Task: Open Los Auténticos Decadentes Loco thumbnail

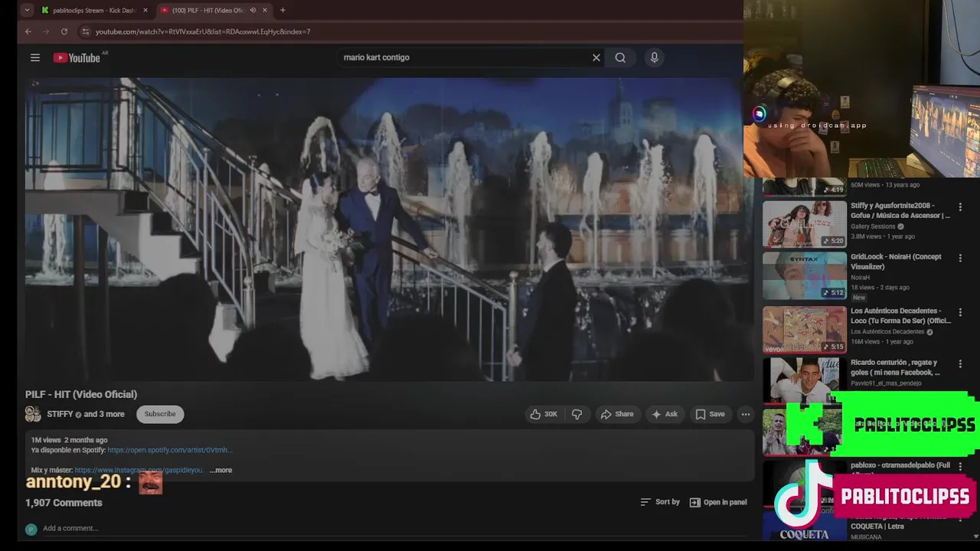Action: (x=805, y=329)
